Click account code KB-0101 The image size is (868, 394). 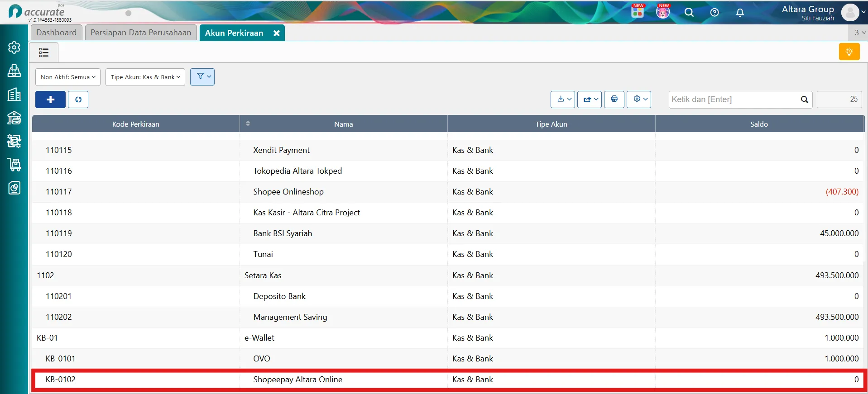click(x=60, y=359)
